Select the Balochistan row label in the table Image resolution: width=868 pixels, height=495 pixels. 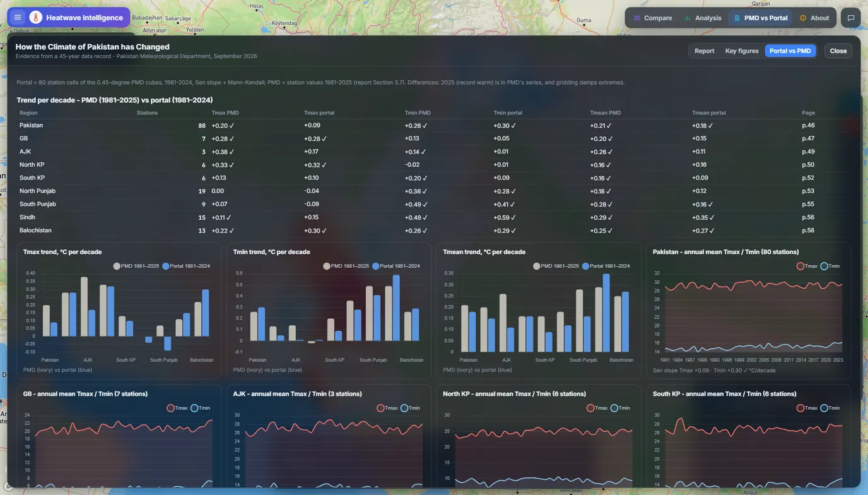pos(35,230)
